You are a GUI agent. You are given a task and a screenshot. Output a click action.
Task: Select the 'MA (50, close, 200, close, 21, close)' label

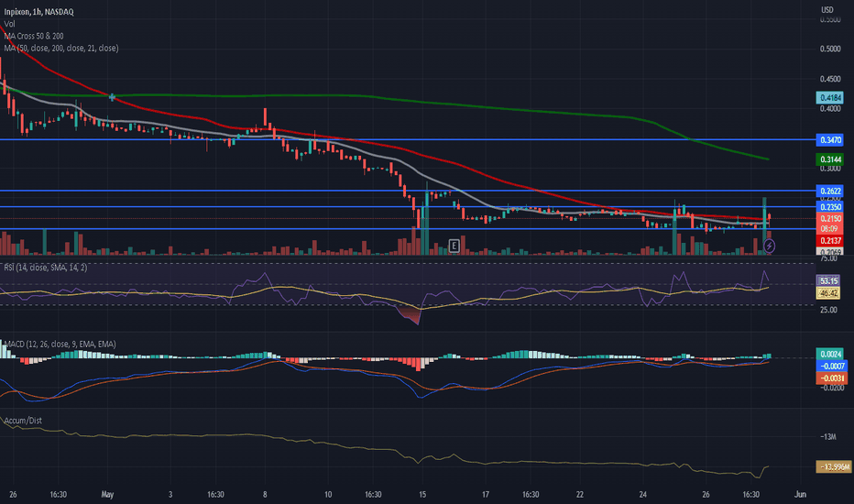coord(61,48)
